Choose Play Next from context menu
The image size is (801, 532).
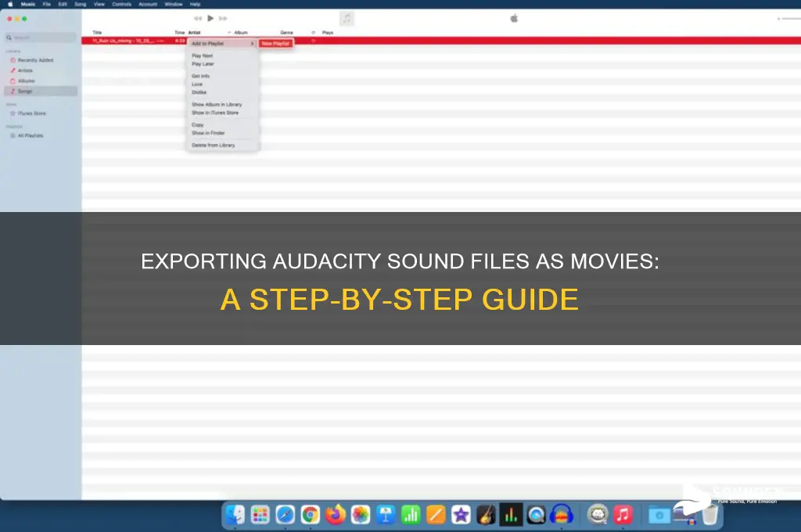pos(203,56)
